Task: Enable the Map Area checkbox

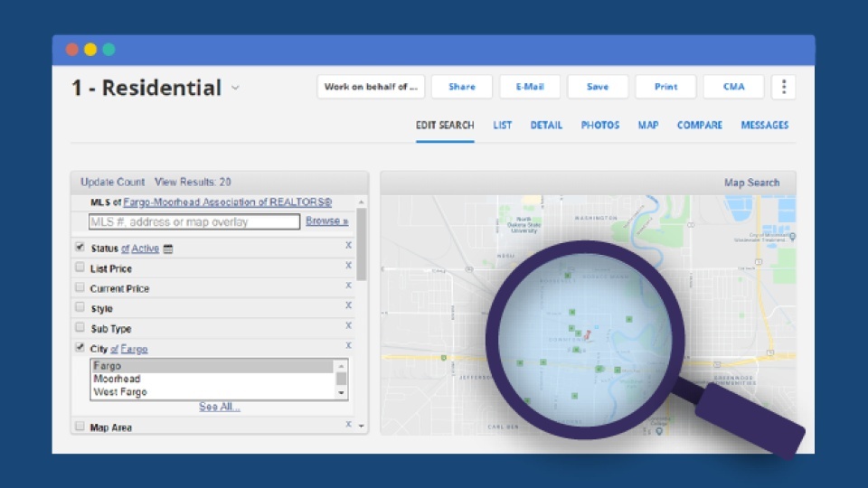Action: click(x=80, y=426)
